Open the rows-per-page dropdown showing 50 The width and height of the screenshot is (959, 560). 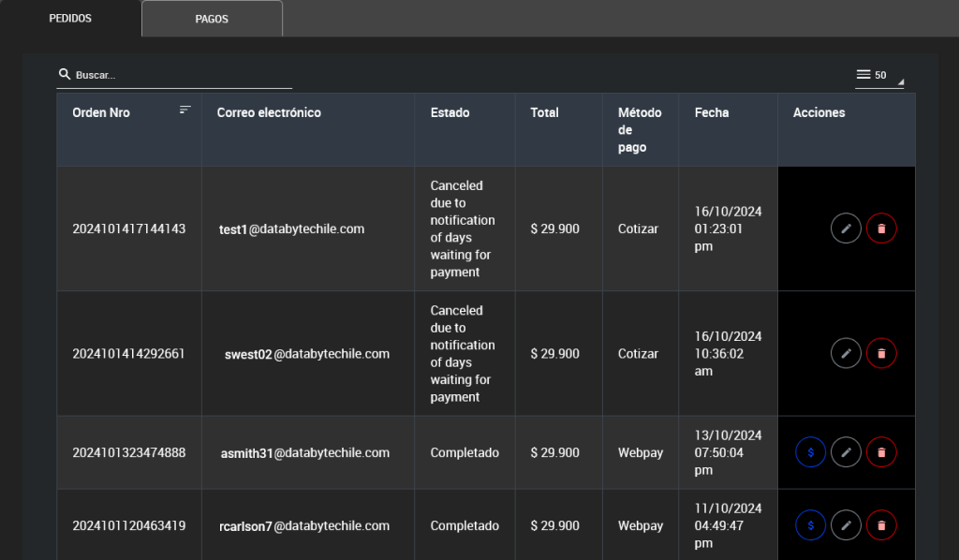tap(878, 75)
